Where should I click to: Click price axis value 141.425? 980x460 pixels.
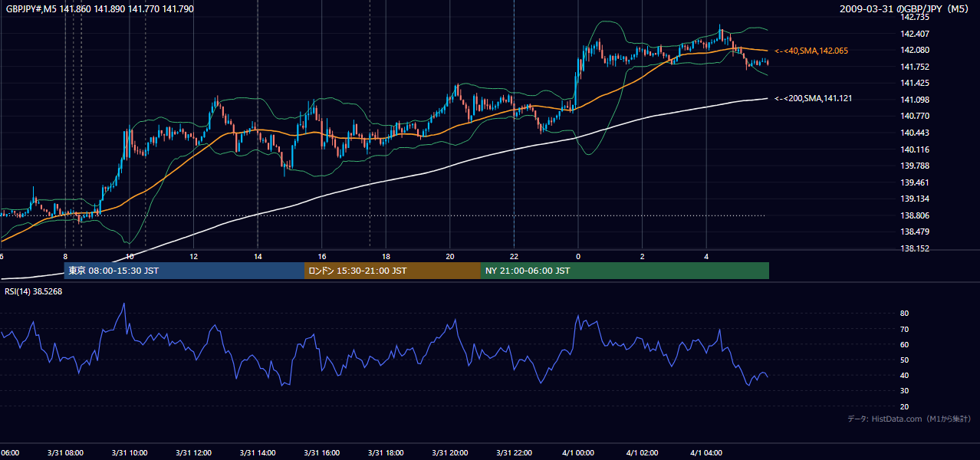tap(916, 83)
